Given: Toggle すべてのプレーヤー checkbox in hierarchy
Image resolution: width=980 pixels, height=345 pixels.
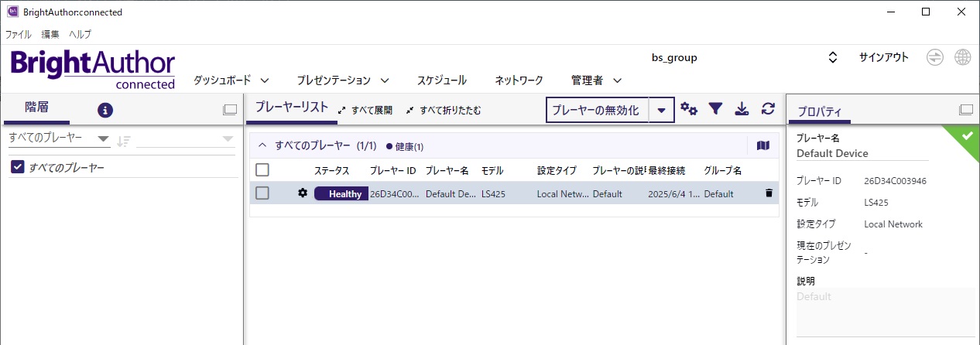Looking at the screenshot, I should point(18,167).
